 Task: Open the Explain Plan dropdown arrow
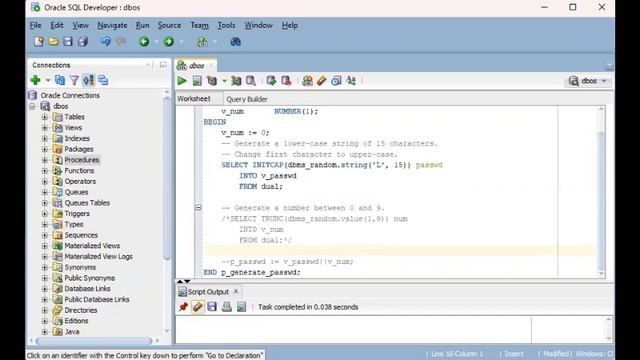point(224,81)
